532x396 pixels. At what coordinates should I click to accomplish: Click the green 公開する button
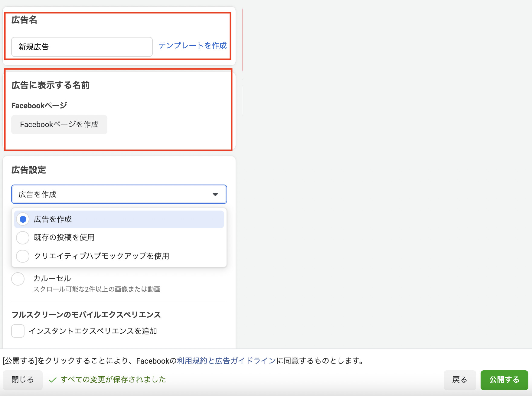click(x=504, y=380)
